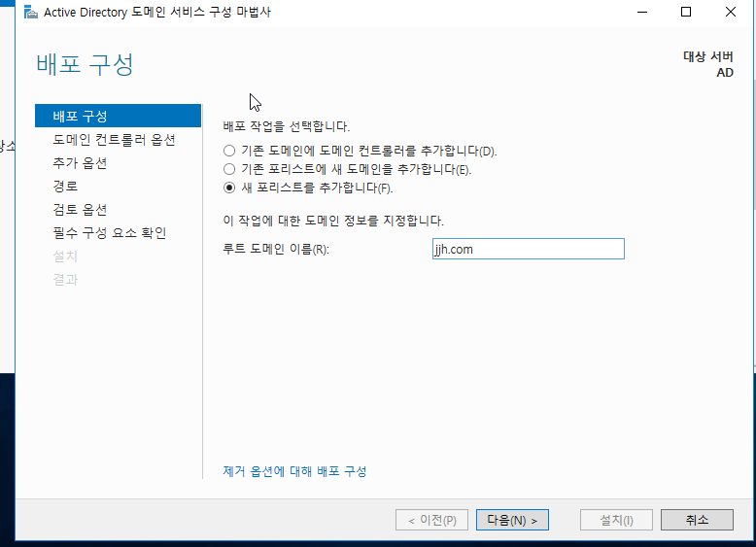Select '새 포리스트를 추가합니다' radio button
Image resolution: width=756 pixels, height=547 pixels.
(229, 188)
